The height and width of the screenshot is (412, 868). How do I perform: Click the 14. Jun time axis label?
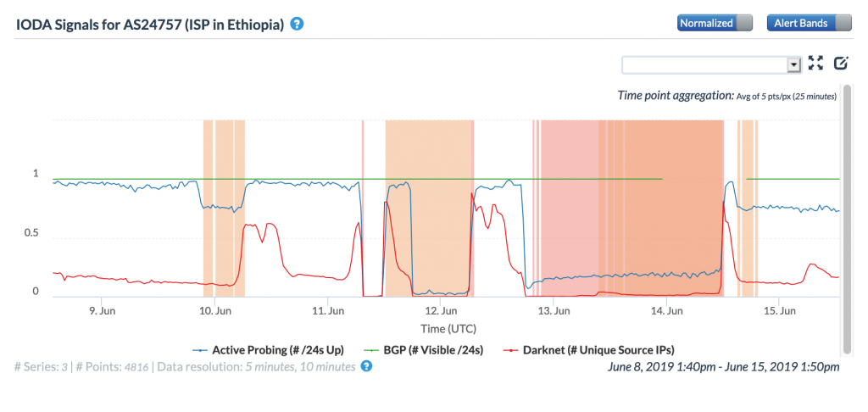(668, 311)
